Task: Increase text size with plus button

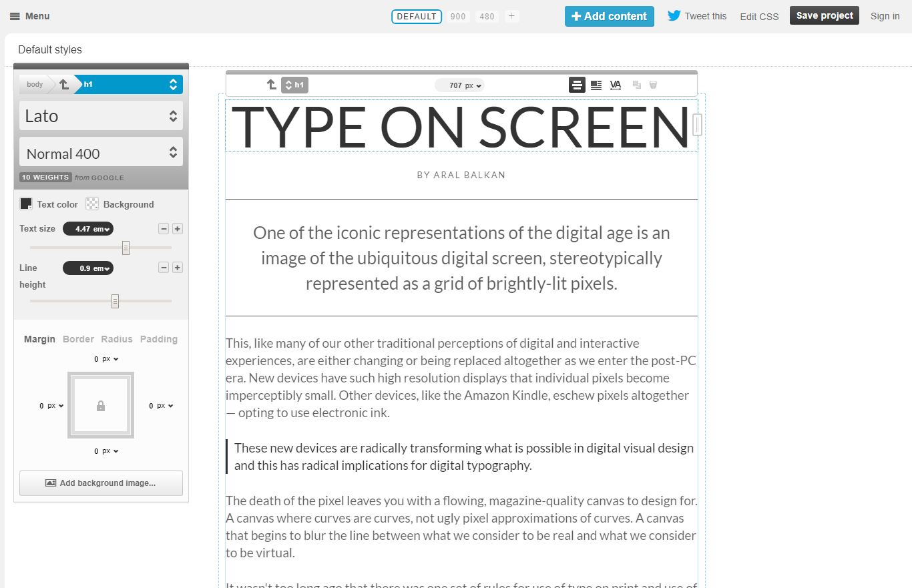Action: 178,229
